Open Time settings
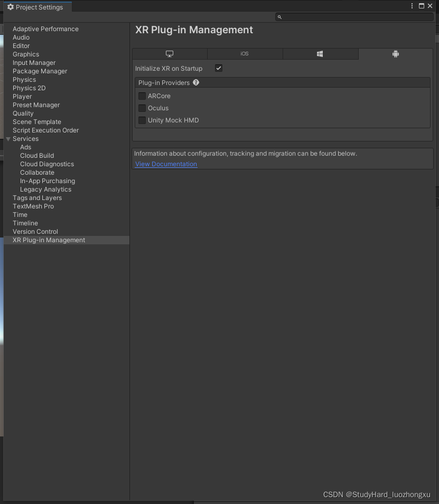 (20, 215)
